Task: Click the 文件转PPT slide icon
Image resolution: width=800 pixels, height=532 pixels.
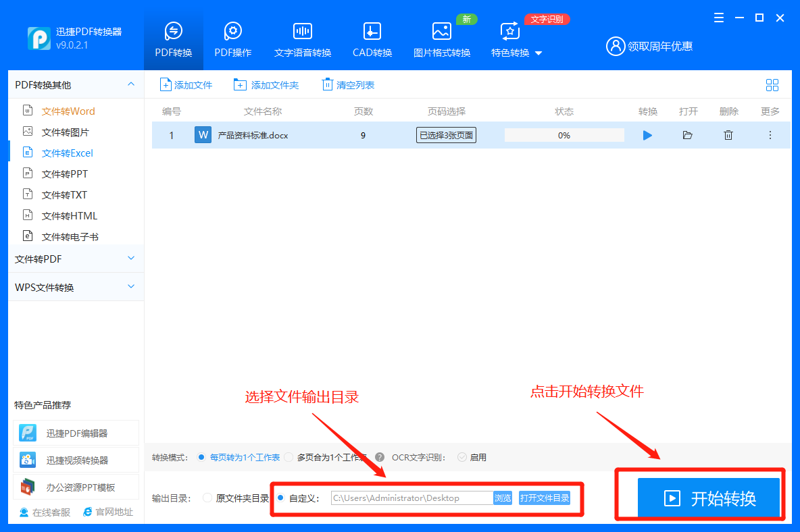Action: (x=28, y=174)
